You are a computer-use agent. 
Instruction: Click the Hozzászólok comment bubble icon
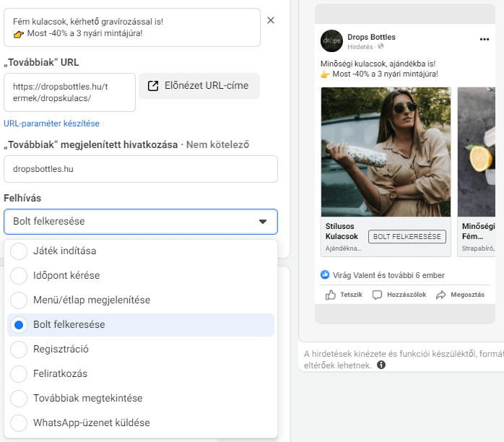point(377,295)
